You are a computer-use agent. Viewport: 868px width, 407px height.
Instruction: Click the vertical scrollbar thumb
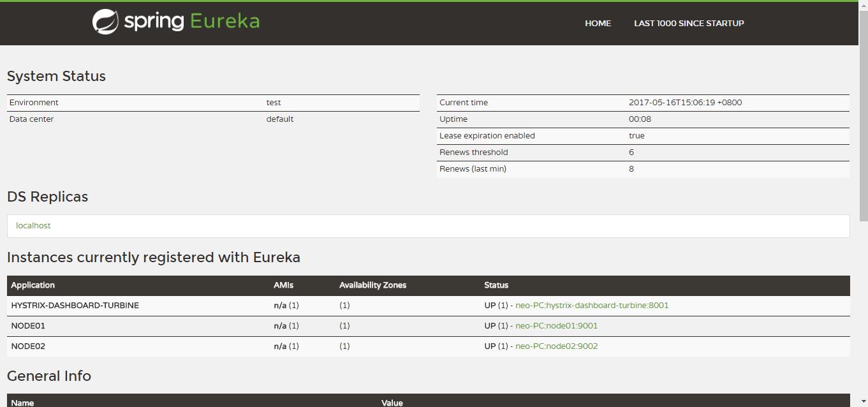pos(863,115)
